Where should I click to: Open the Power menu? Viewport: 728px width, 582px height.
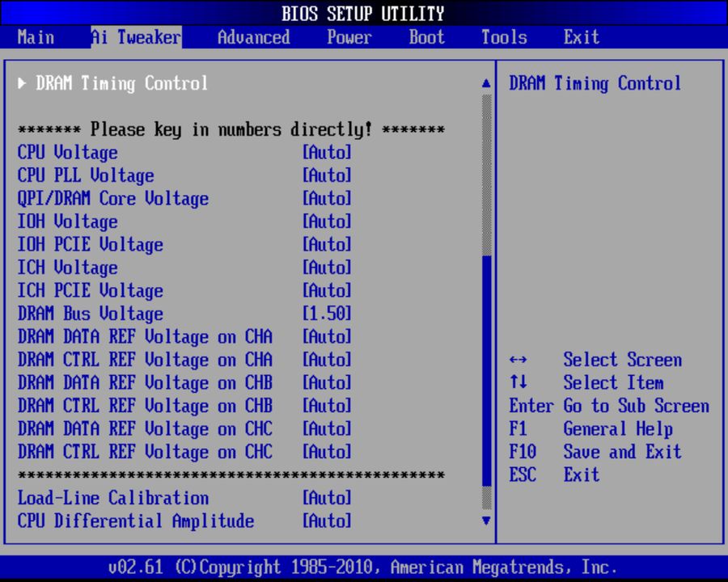coord(349,37)
